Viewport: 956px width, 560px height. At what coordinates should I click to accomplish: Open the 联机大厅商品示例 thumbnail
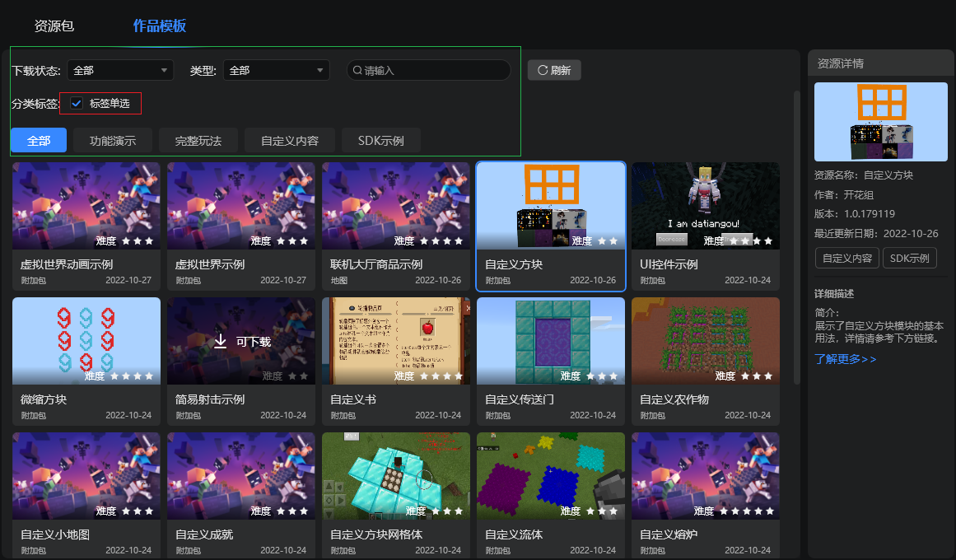[396, 206]
